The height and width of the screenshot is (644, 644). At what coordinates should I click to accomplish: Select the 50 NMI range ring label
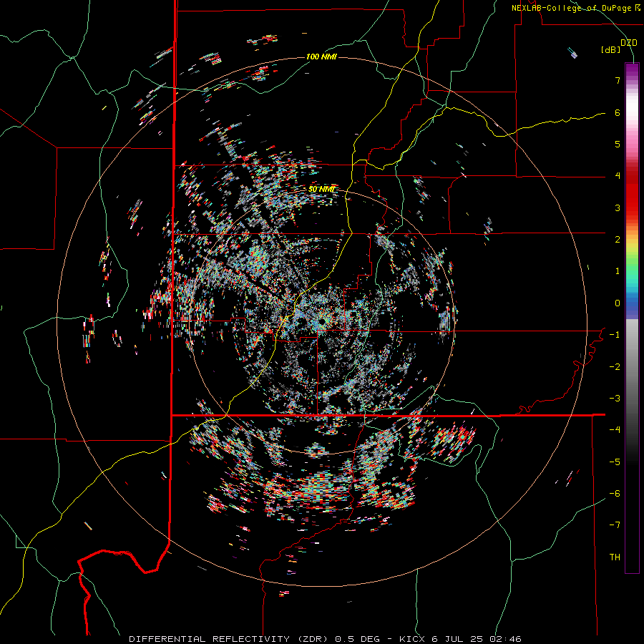click(x=321, y=189)
